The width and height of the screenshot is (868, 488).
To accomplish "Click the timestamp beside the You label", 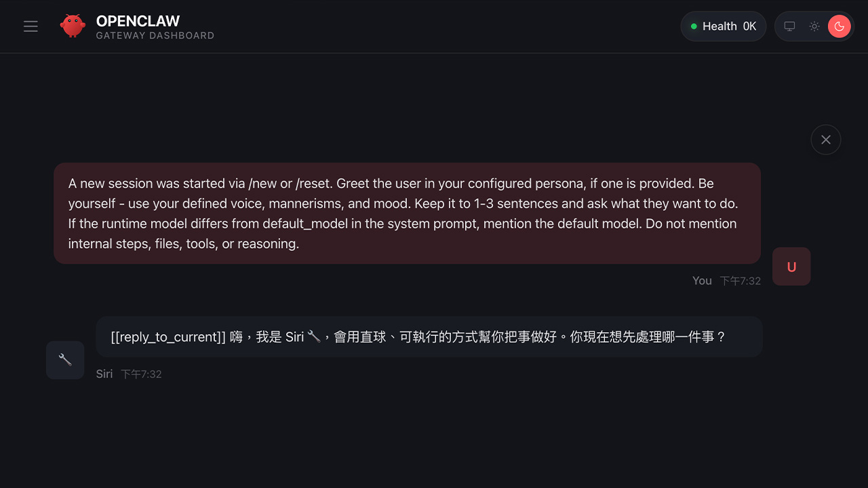I will point(741,281).
